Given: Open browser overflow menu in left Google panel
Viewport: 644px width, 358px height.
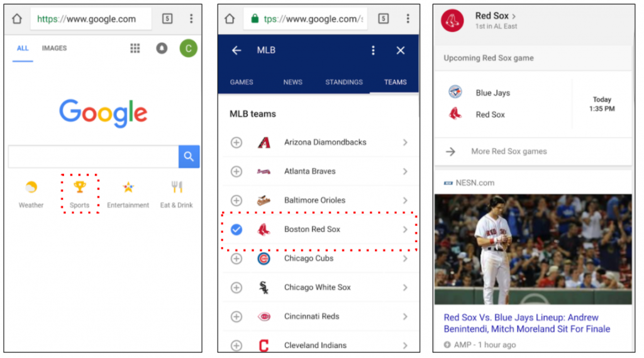Looking at the screenshot, I should (191, 18).
